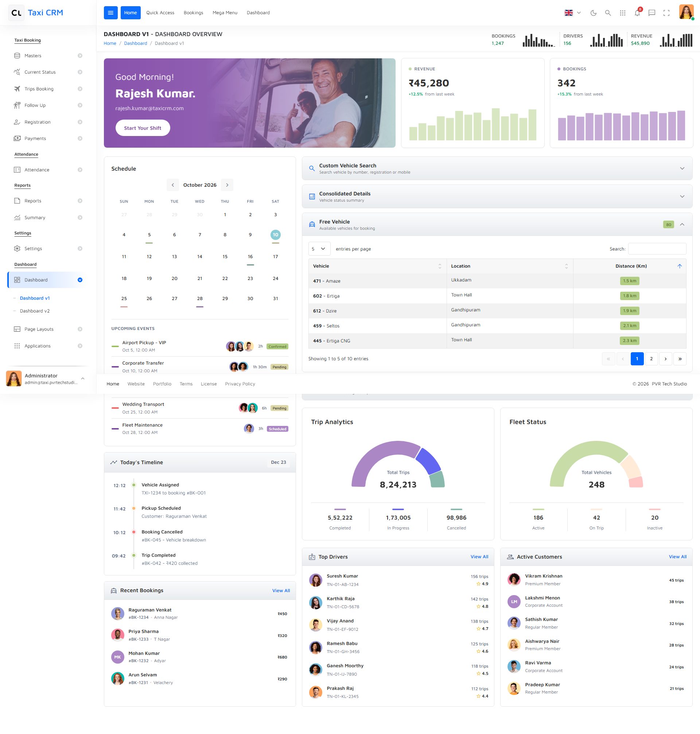This screenshot has height=734, width=700.
Task: Sort table by Location column
Action: [x=510, y=266]
